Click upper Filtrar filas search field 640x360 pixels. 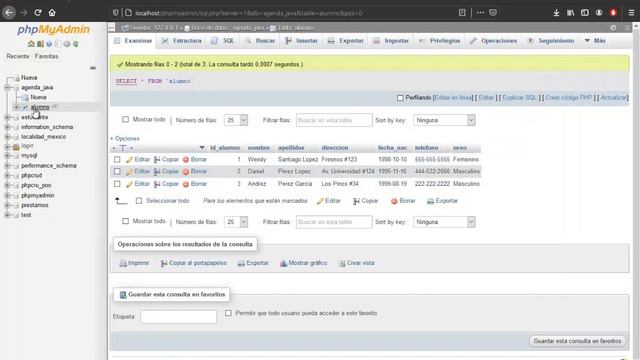[x=334, y=120]
